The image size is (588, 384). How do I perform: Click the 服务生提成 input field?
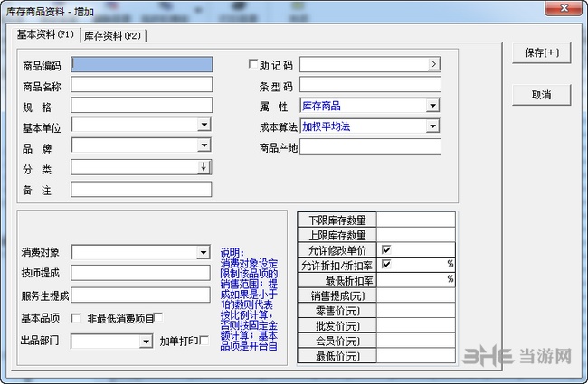[140, 295]
